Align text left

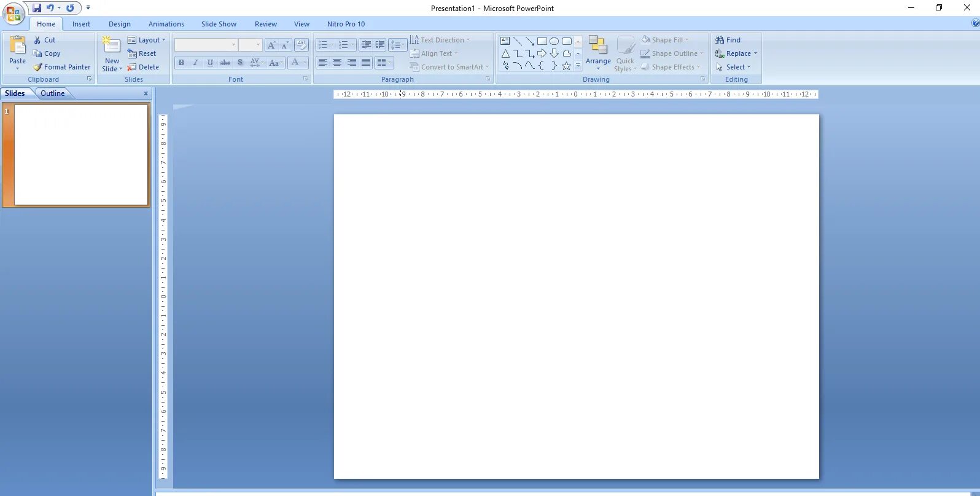[322, 63]
